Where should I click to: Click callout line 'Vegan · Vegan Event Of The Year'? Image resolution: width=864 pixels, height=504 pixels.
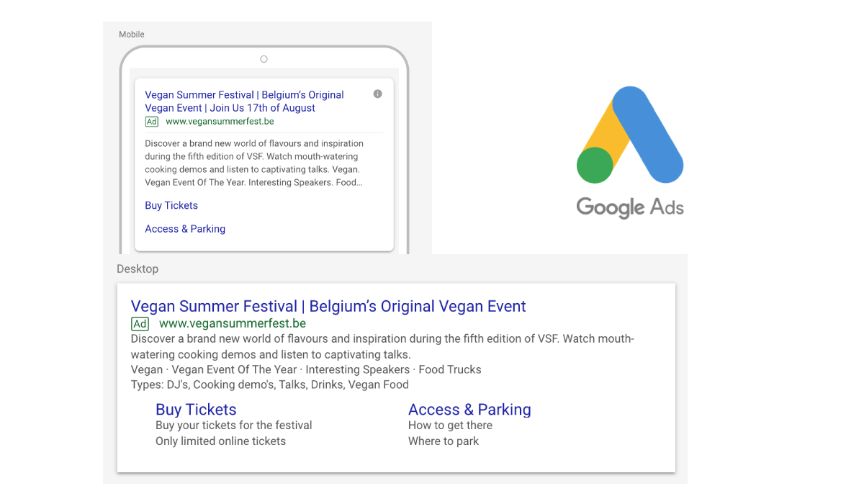click(x=306, y=369)
